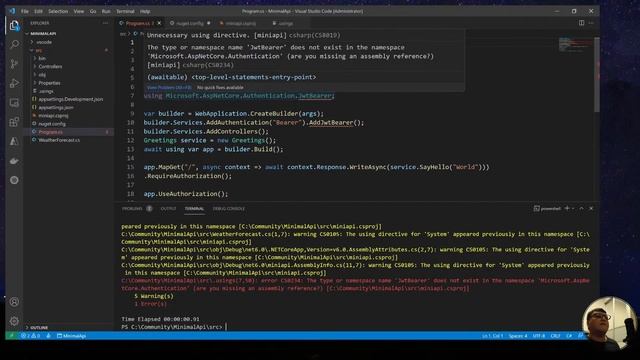640x360 pixels.
Task: Click the editor minimap
Action: click(x=576, y=44)
